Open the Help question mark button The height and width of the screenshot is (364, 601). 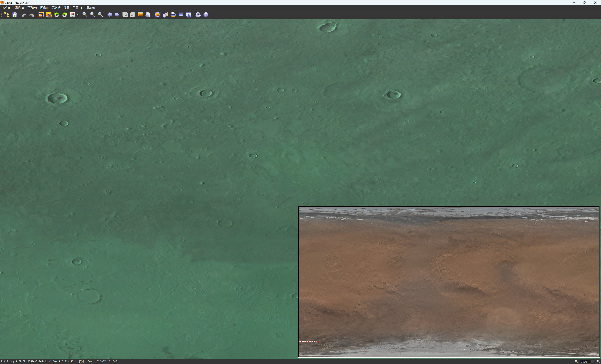click(206, 15)
